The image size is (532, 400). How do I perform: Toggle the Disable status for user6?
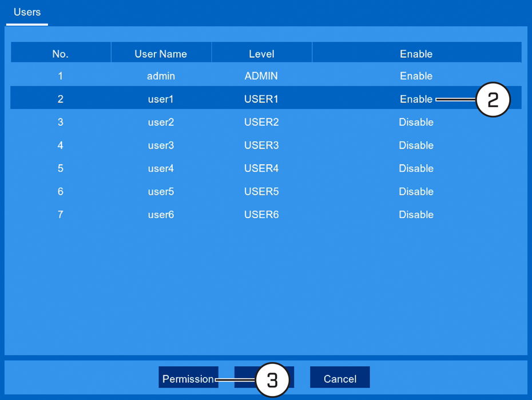[x=416, y=215]
